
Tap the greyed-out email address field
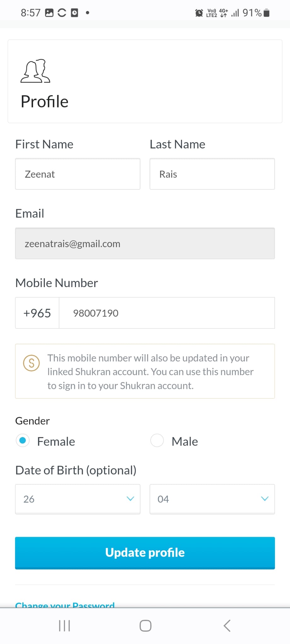[145, 244]
